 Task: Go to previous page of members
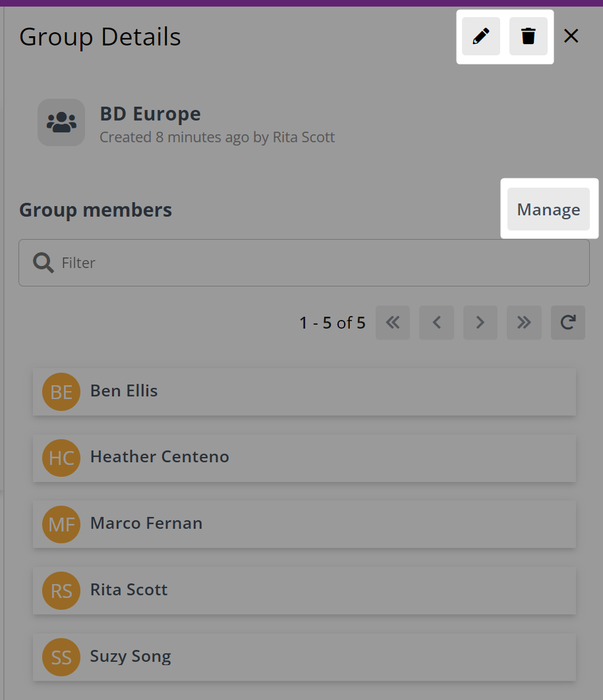(436, 322)
